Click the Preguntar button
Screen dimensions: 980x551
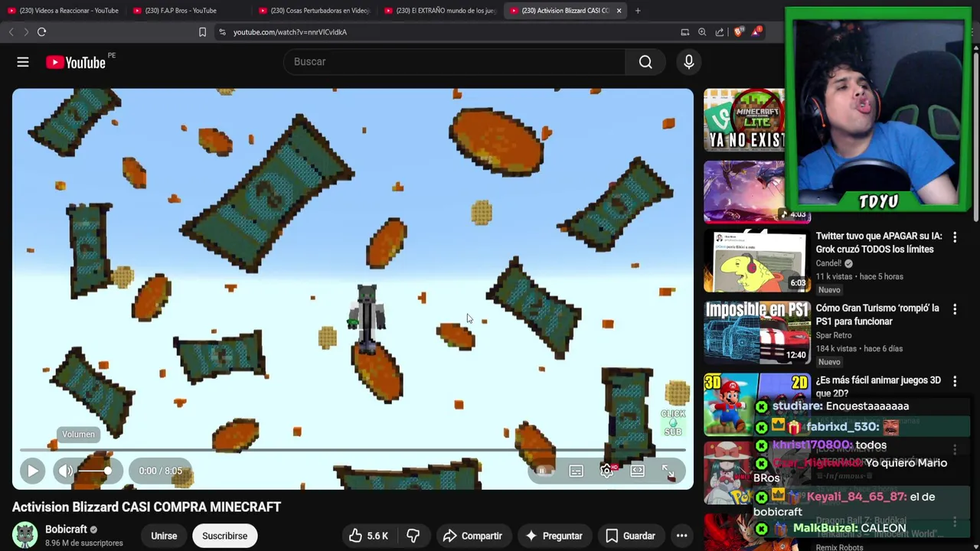click(554, 536)
